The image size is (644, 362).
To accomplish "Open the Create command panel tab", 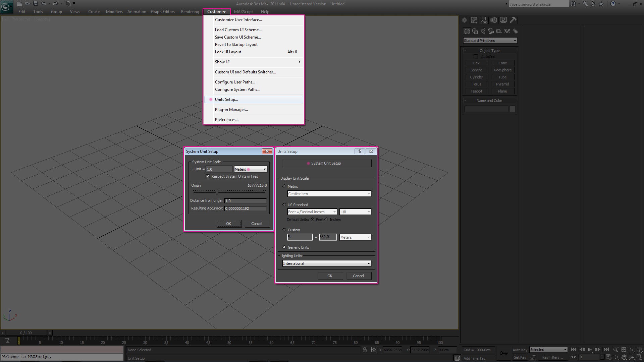I will [x=465, y=20].
